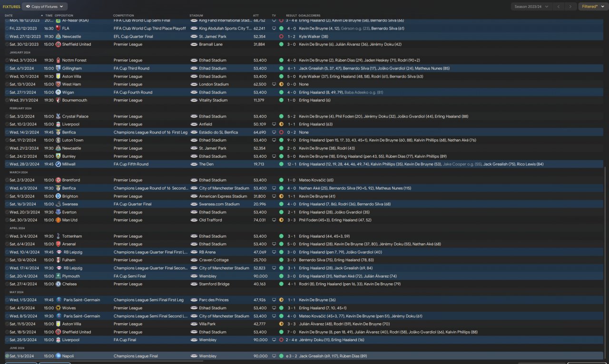The width and height of the screenshot is (609, 364).
Task: Click the 12 - 1 result against Millwall
Action: point(291,164)
